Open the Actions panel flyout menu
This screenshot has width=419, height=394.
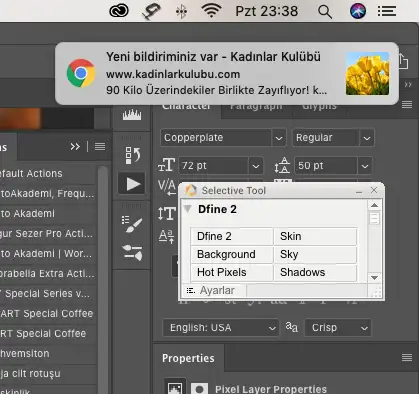pos(100,146)
